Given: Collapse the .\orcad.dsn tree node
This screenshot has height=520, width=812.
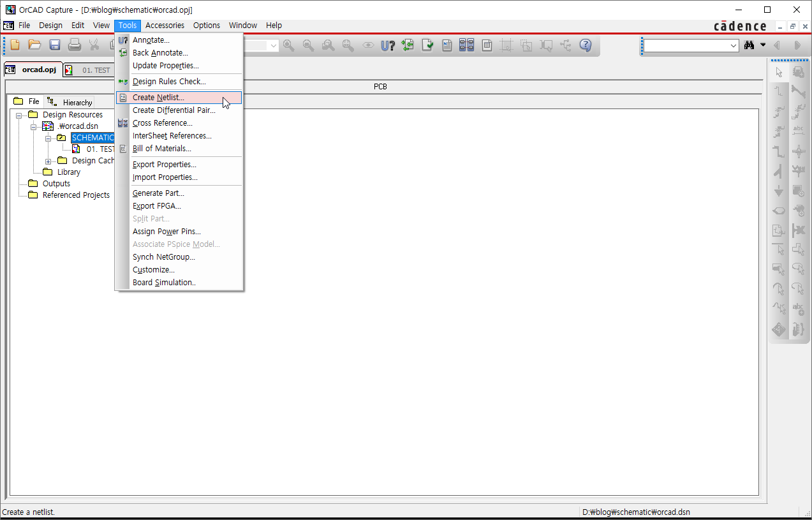Looking at the screenshot, I should pos(33,126).
